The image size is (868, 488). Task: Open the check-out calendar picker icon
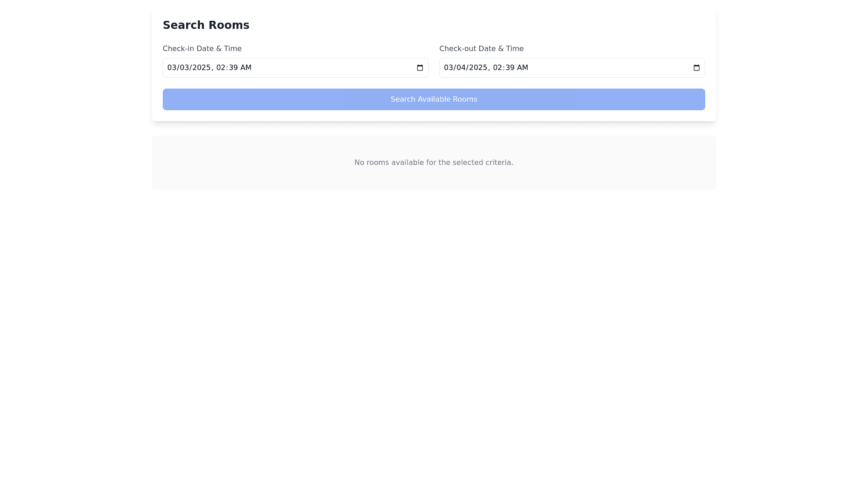coord(696,68)
